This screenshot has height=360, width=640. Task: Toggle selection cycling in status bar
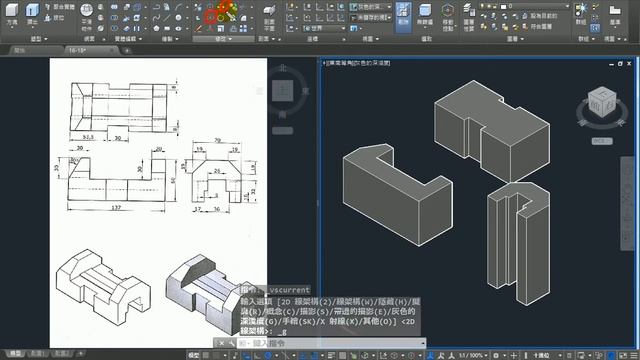click(353, 356)
